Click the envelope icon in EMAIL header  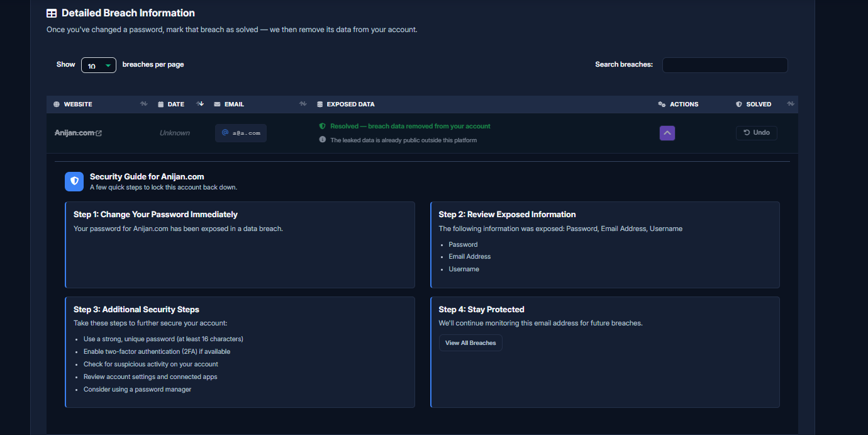(x=217, y=105)
